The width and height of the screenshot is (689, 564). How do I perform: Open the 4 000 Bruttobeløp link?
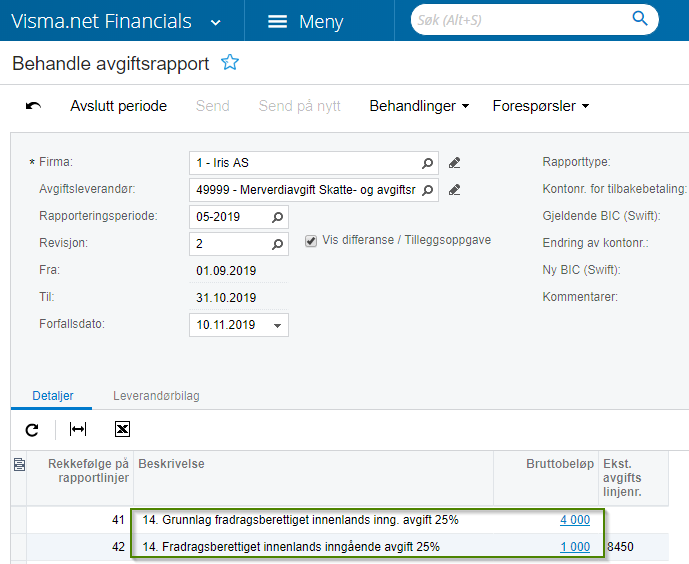(x=575, y=520)
